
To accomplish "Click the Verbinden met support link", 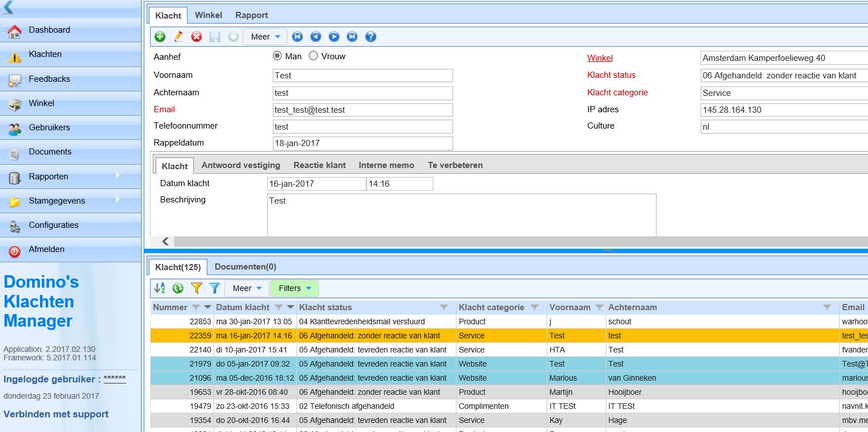I will pyautogui.click(x=56, y=414).
